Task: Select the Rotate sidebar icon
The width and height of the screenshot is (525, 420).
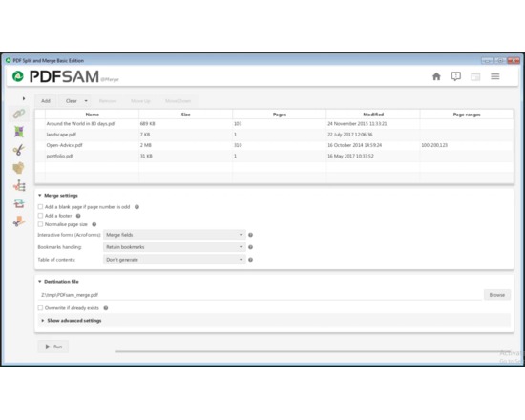Action: tap(19, 203)
